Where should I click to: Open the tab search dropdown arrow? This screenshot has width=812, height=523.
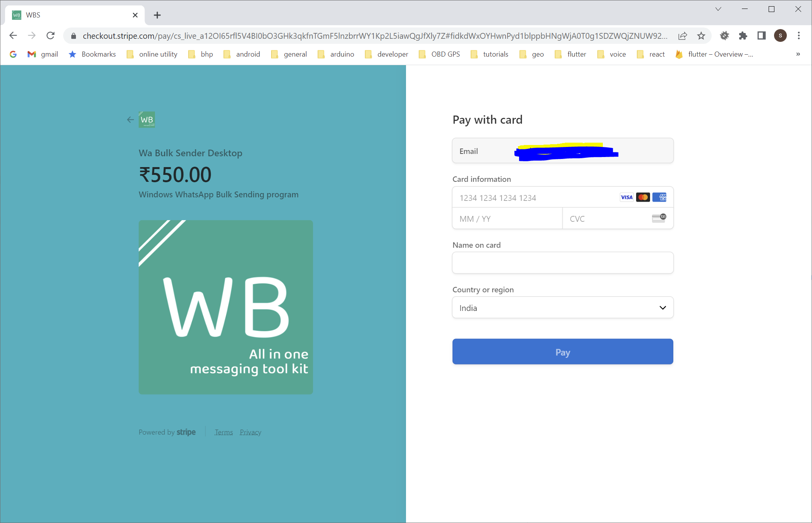(718, 9)
